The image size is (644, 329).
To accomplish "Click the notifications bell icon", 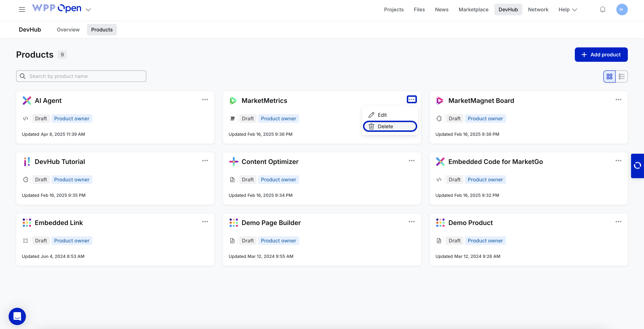I will [x=602, y=10].
